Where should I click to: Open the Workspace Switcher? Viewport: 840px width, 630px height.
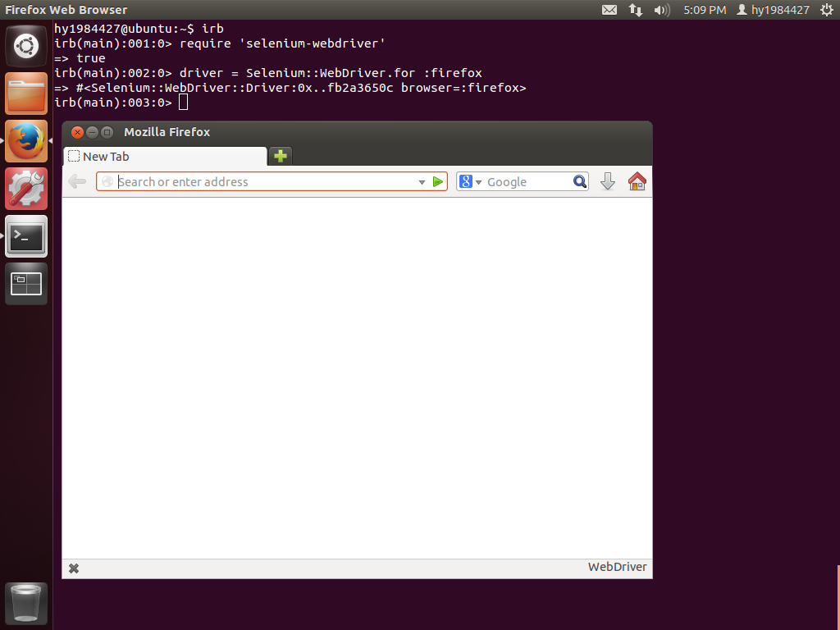pos(26,284)
